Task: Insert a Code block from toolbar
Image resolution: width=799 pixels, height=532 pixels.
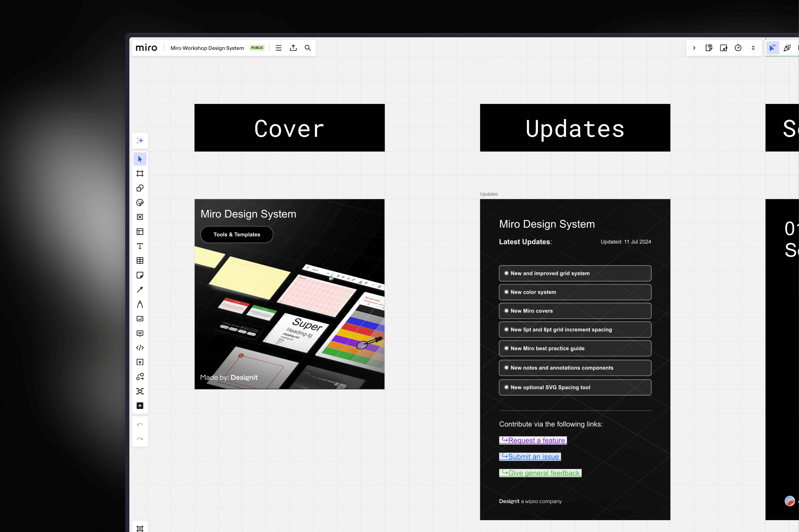Action: coord(140,348)
